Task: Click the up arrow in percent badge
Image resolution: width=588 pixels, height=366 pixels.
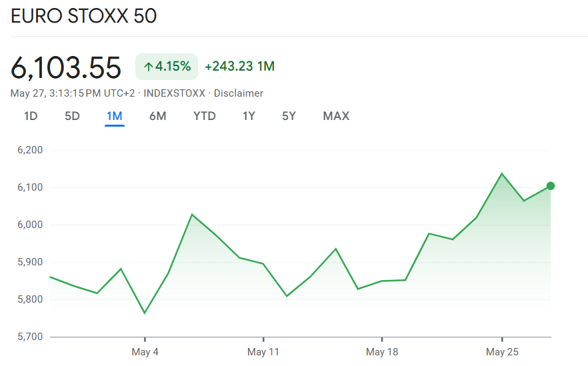Action: pos(149,67)
